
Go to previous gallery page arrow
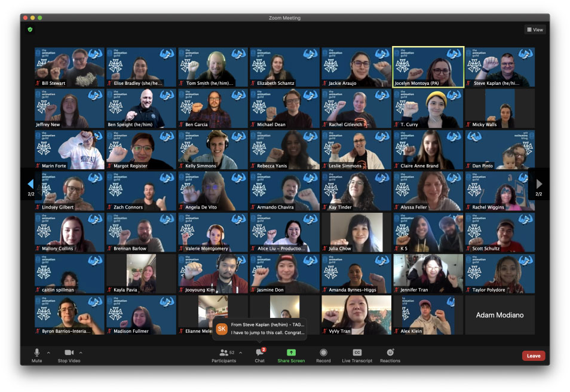[30, 184]
